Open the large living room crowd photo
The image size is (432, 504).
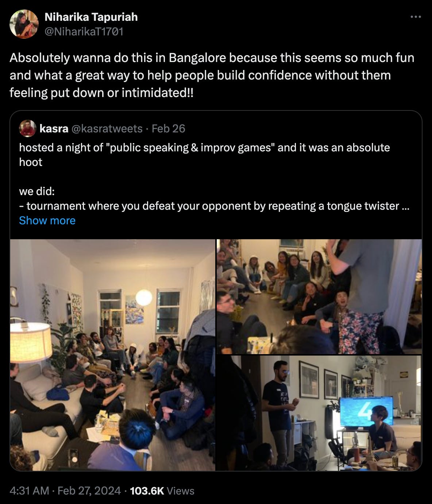(x=112, y=355)
